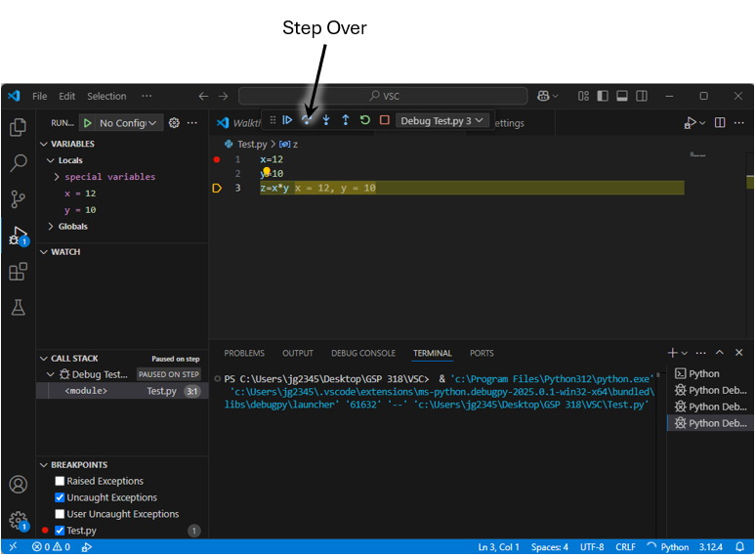Click the Step Out debug button
756x558 pixels.
click(346, 120)
